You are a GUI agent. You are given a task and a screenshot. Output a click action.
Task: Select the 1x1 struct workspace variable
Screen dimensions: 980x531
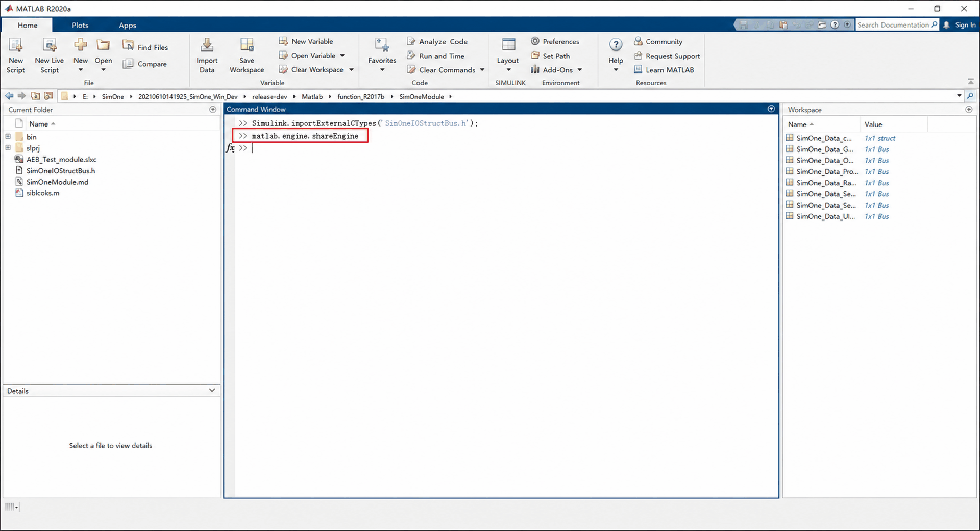(840, 138)
